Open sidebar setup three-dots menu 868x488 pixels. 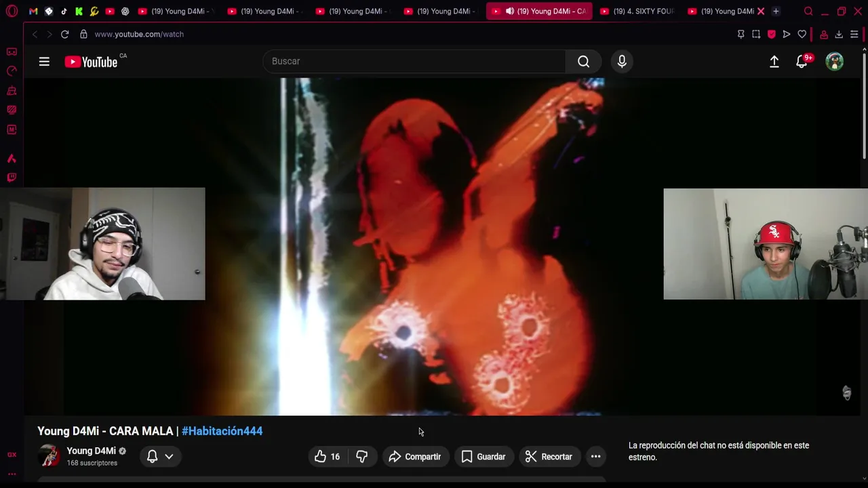[x=12, y=474]
